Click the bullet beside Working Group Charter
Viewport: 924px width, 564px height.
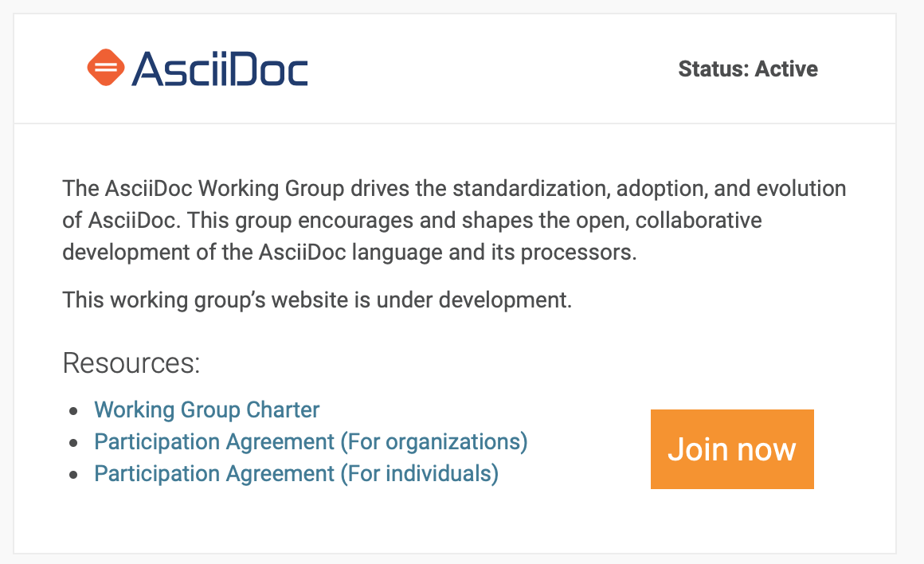[x=74, y=411]
